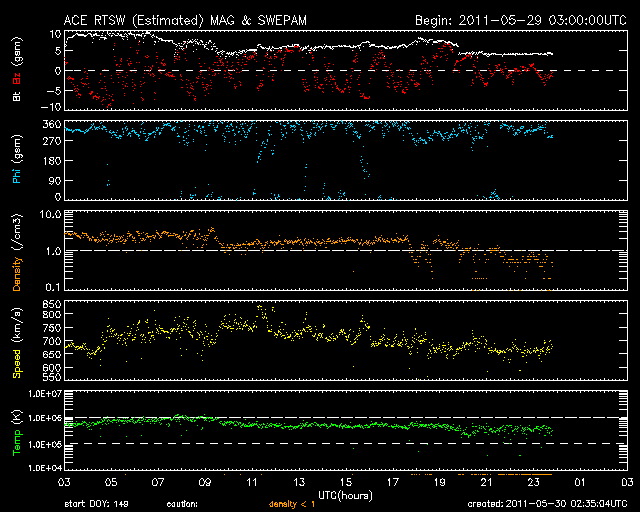Click the 'Speed (km/s)' axis label
The width and height of the screenshot is (640, 512).
click(17, 343)
